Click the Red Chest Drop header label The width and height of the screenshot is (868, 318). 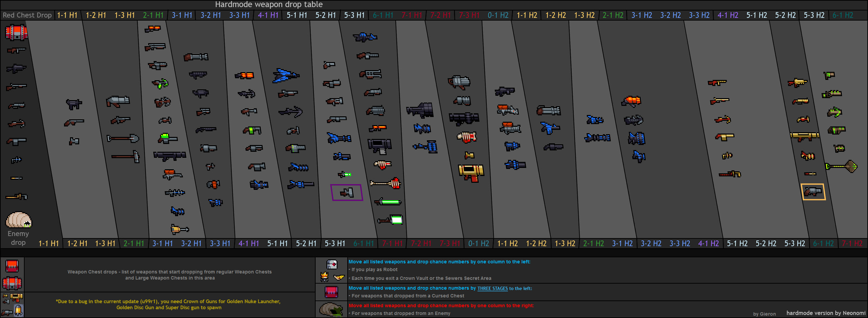[x=27, y=16]
